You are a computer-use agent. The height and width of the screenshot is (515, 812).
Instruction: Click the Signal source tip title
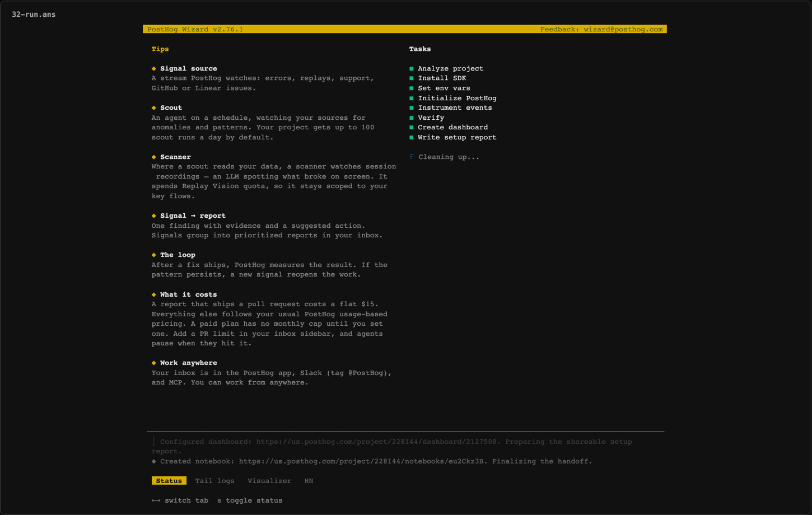point(189,68)
